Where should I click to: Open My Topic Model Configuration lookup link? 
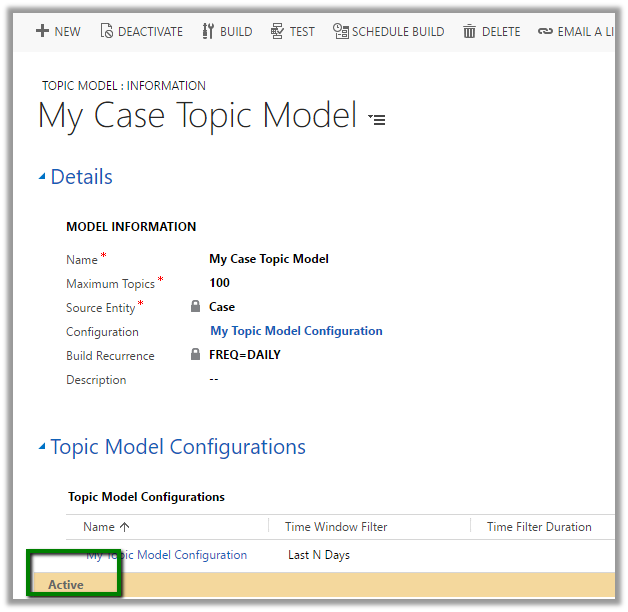tap(296, 331)
